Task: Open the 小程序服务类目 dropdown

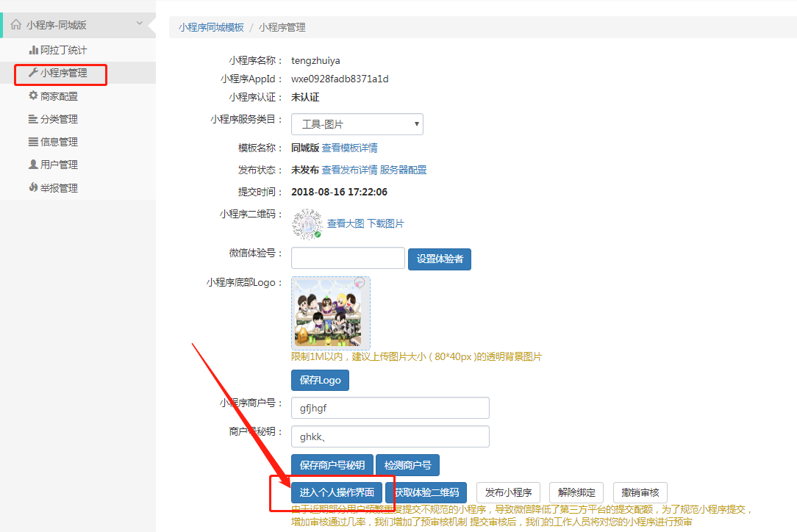Action: coord(357,124)
